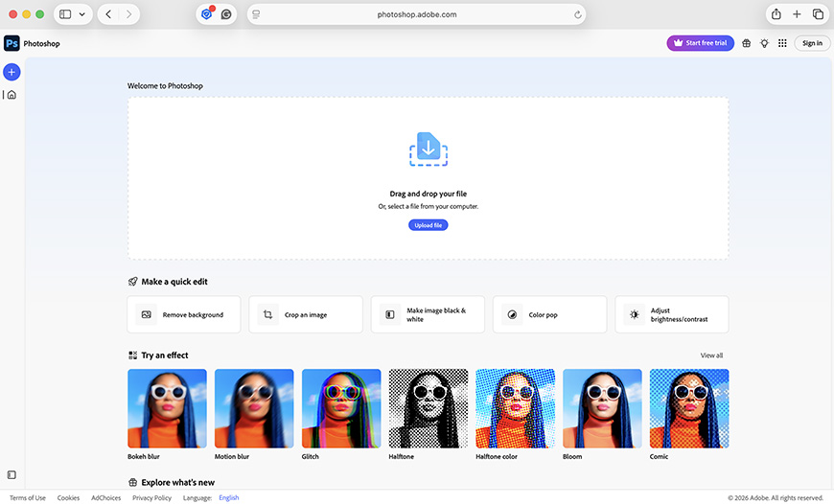Open the Adobe apps grid icon
Image resolution: width=834 pixels, height=504 pixels.
(x=782, y=43)
